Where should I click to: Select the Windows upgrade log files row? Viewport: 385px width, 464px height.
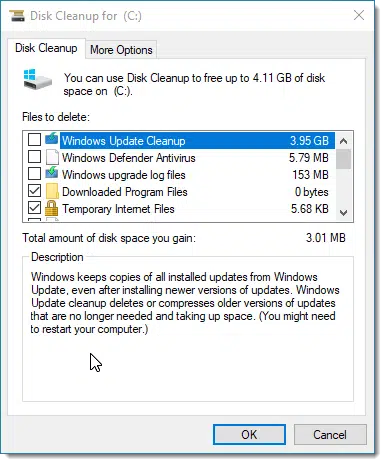click(x=179, y=175)
